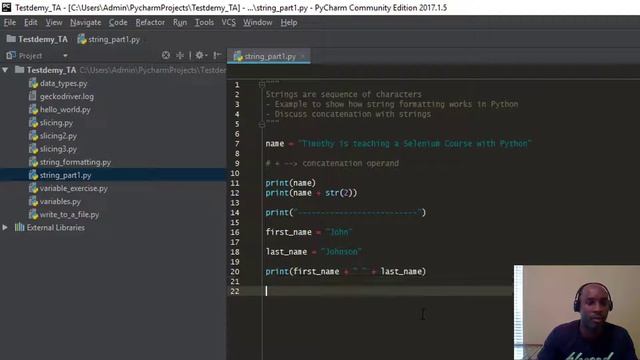Click the first_name assignment on line 16
640x360 pixels.
[309, 232]
